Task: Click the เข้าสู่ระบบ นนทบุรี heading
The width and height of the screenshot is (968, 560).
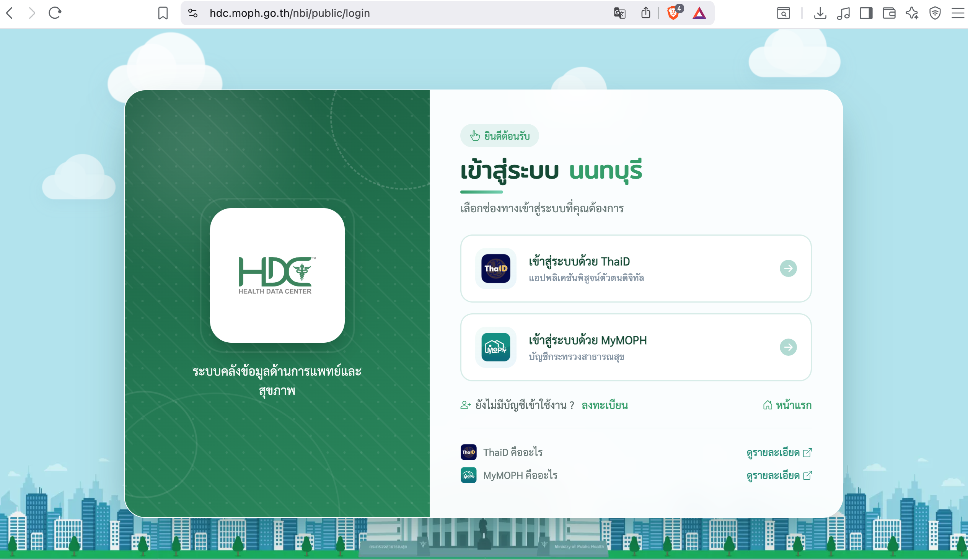Action: coord(551,171)
